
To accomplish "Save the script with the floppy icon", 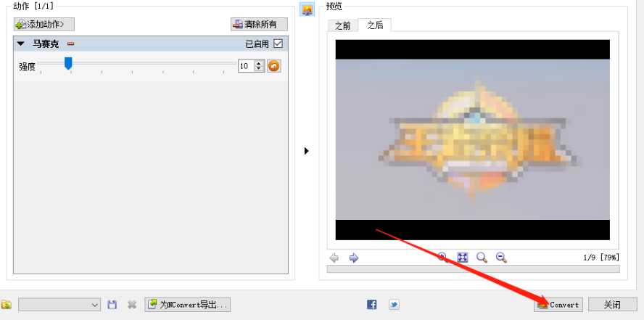I will point(112,304).
